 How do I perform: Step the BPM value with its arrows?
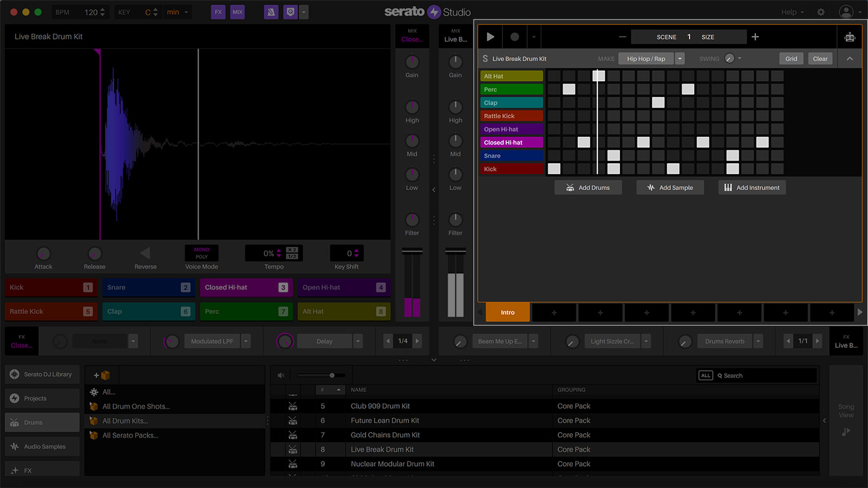tap(103, 12)
